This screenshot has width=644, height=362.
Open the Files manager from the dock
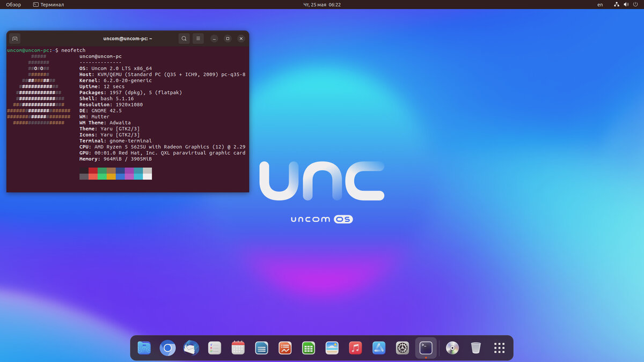click(144, 348)
